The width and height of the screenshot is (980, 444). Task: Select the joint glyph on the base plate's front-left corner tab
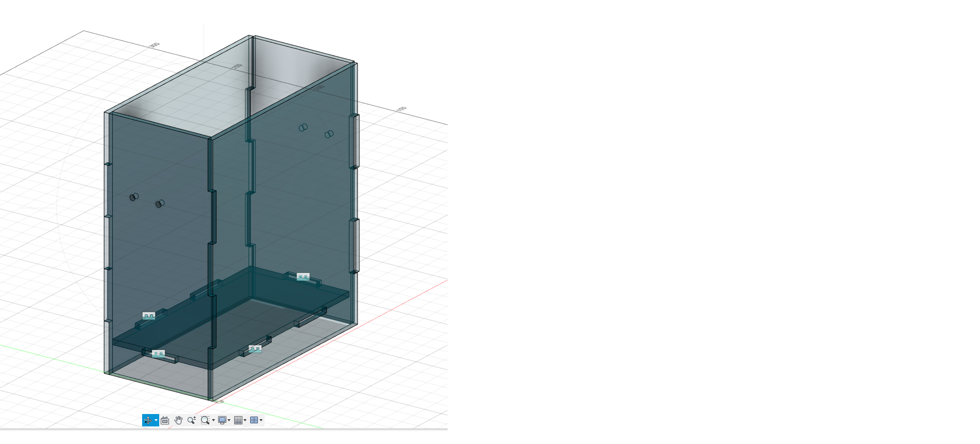click(x=159, y=354)
